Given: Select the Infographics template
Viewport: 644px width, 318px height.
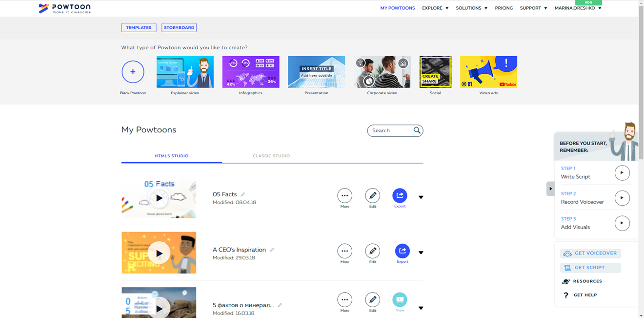Looking at the screenshot, I should click(251, 72).
